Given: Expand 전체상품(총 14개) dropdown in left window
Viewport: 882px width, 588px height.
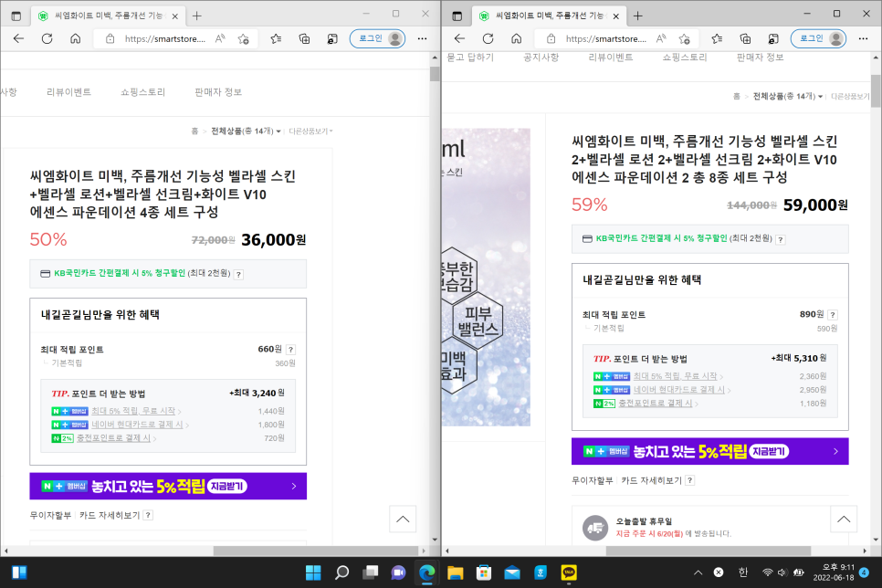Looking at the screenshot, I should pyautogui.click(x=246, y=131).
